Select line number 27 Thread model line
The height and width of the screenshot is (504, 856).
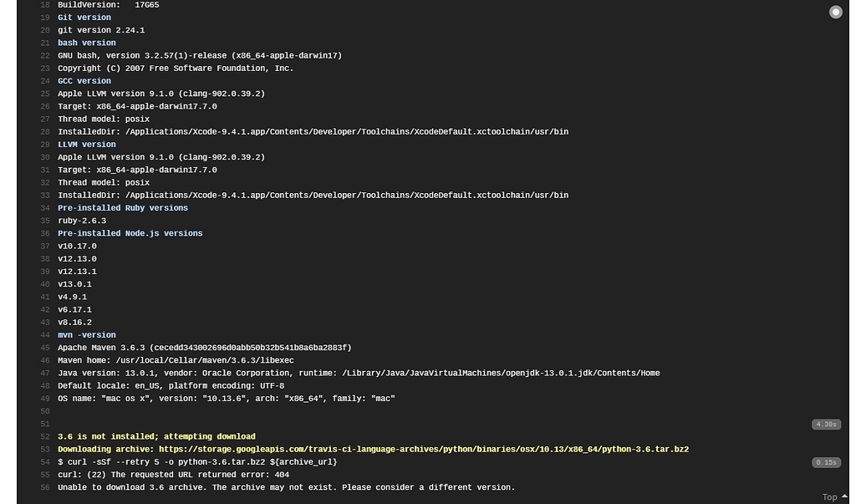[45, 119]
